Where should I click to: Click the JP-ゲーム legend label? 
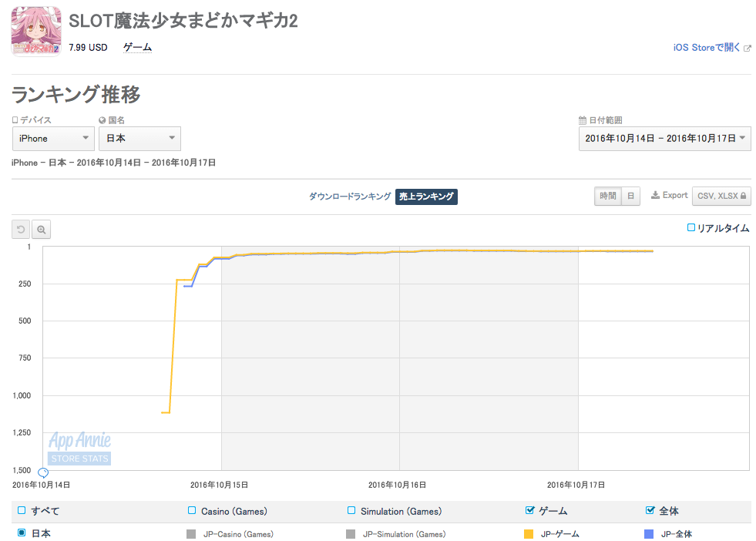click(559, 534)
